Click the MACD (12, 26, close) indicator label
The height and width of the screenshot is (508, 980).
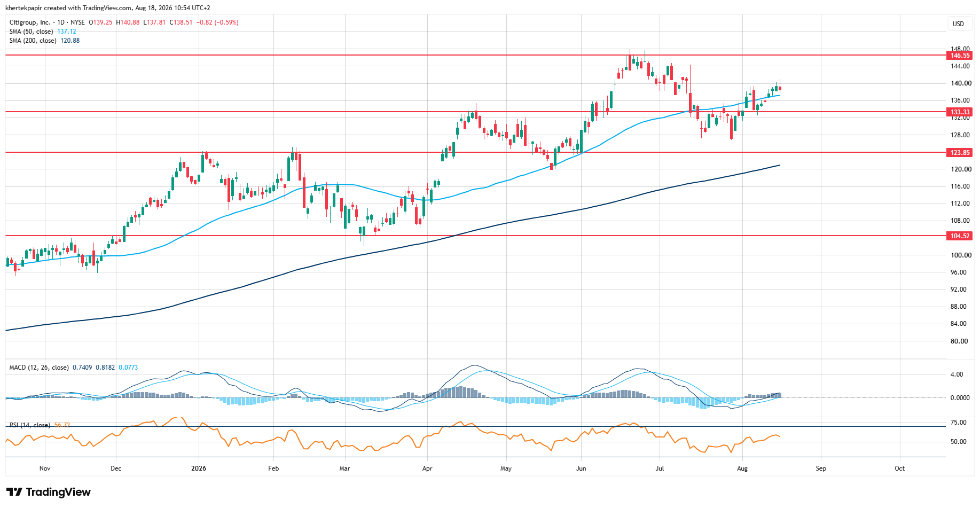[x=39, y=368]
